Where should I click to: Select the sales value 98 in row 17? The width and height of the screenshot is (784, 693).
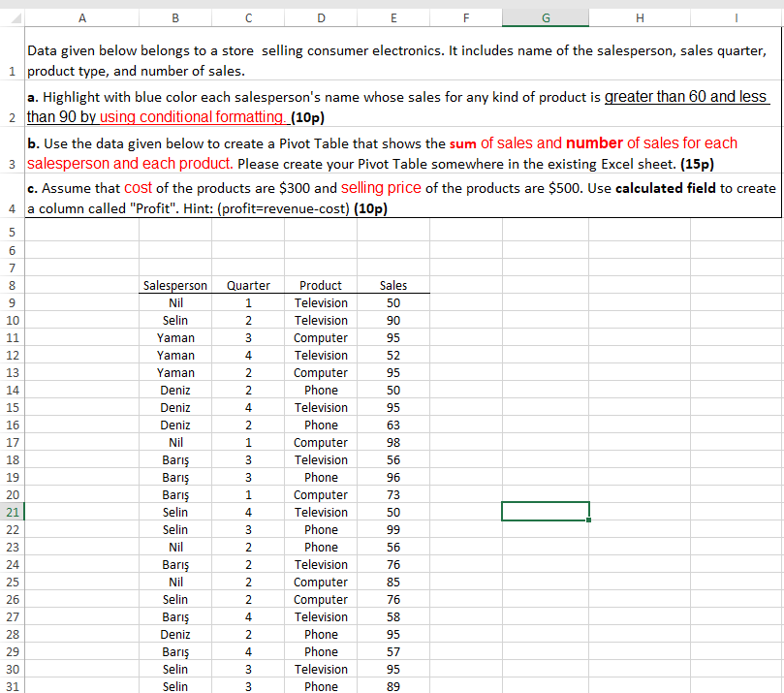click(393, 442)
